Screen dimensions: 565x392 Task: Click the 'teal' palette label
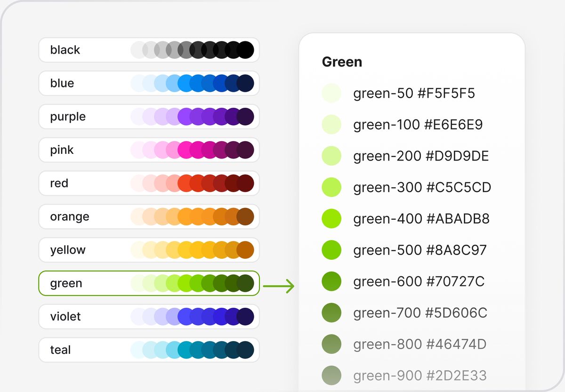60,350
